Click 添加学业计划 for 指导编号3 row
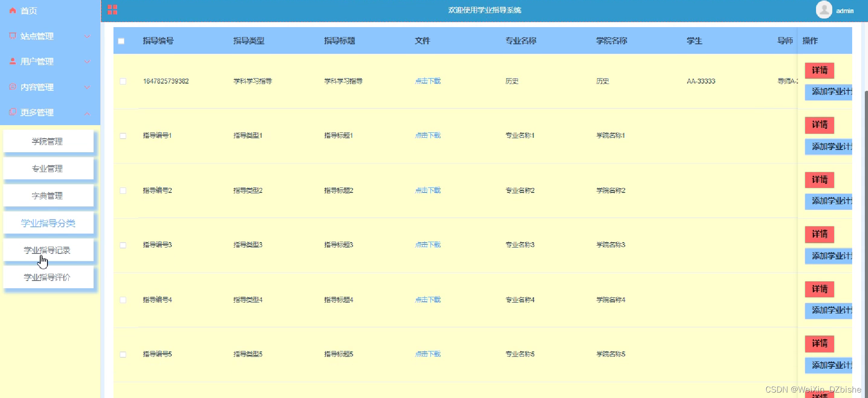The image size is (868, 398). coord(829,256)
